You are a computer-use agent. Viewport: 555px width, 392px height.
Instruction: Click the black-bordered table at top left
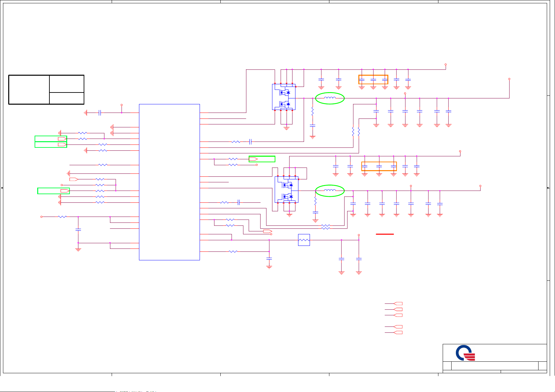click(46, 90)
